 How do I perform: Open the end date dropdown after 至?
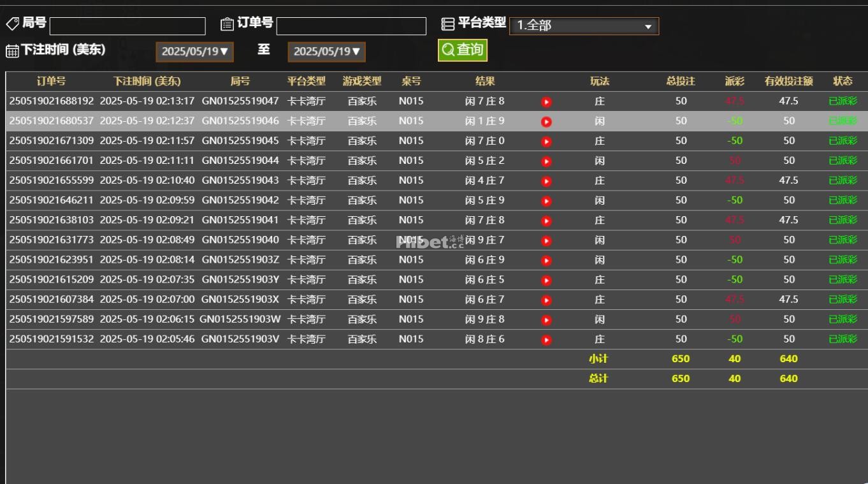point(327,52)
